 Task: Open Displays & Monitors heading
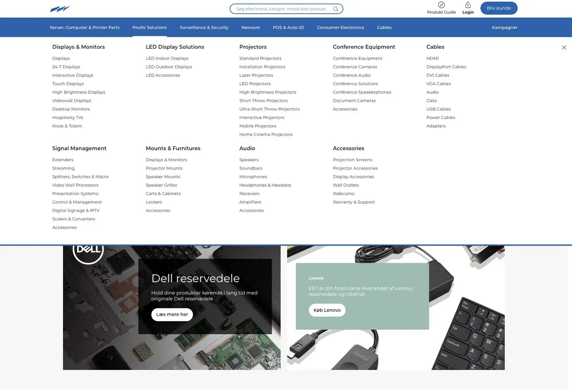79,47
